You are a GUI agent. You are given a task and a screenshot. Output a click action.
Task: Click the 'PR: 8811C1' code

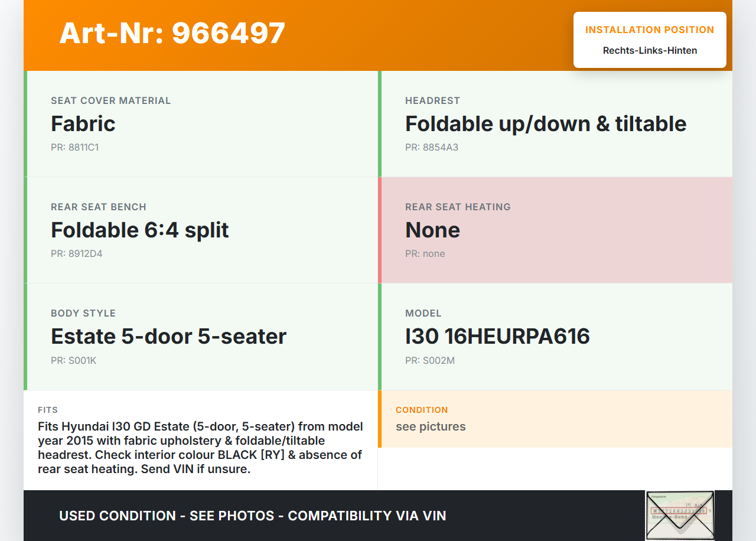[x=75, y=147]
